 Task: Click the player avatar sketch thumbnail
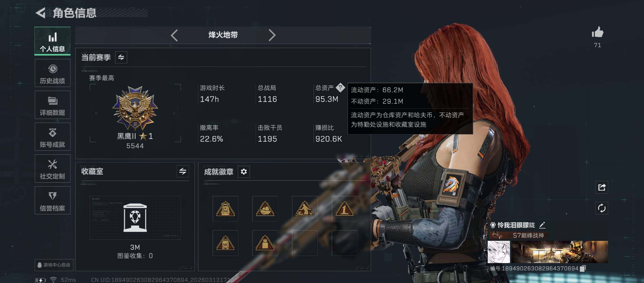click(499, 252)
